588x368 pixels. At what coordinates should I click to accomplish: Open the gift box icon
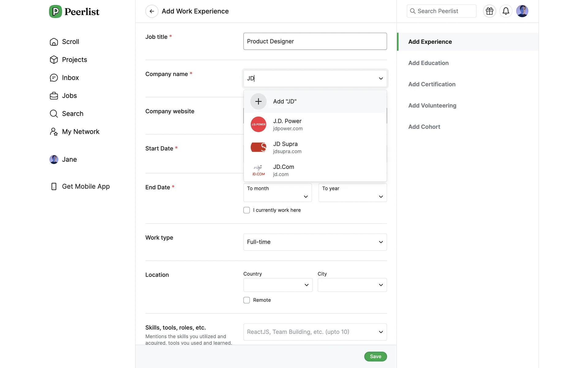(489, 11)
